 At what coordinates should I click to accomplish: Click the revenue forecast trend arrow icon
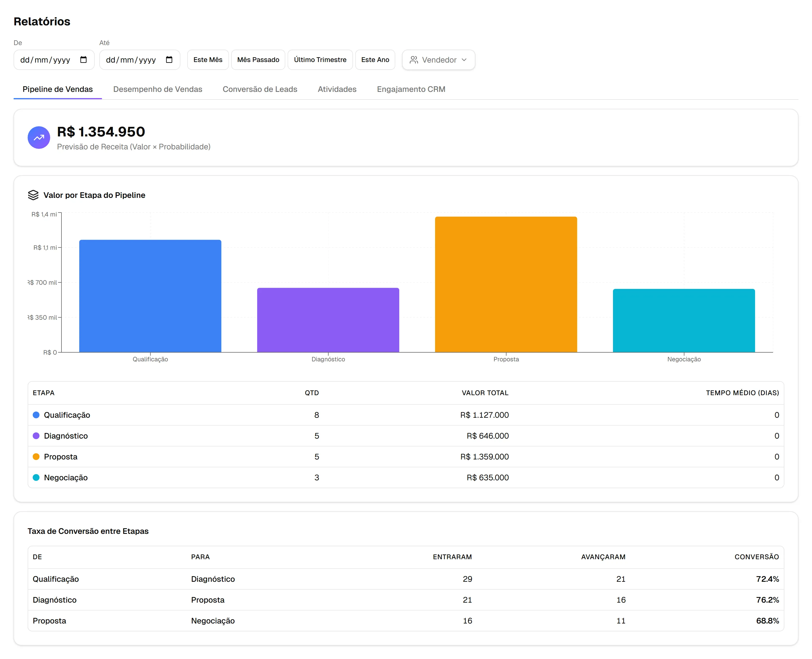tap(39, 138)
